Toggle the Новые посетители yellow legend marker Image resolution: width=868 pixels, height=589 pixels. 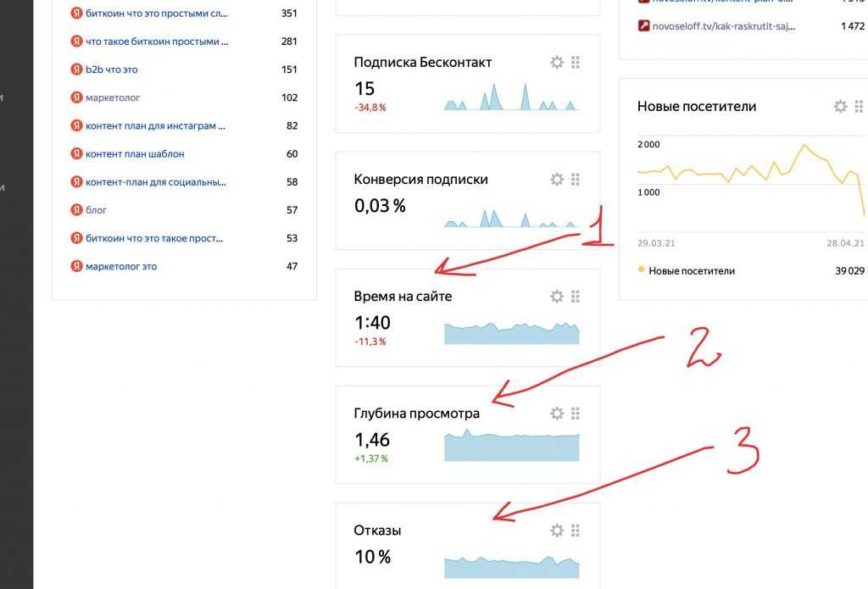pyautogui.click(x=641, y=270)
